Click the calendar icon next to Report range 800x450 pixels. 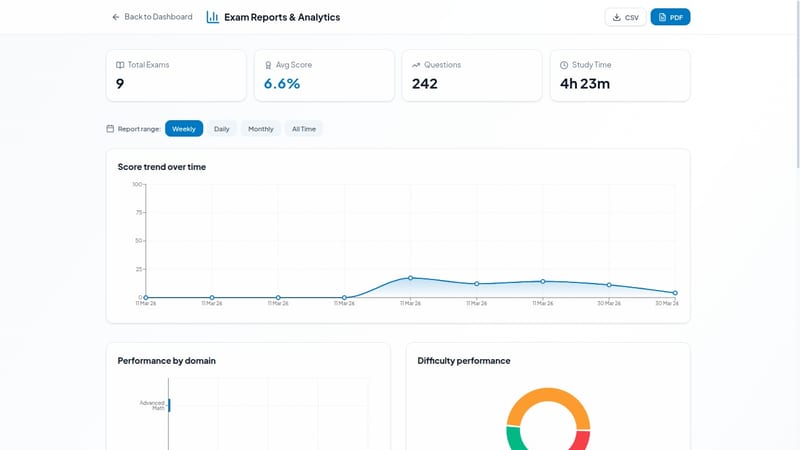coord(110,129)
